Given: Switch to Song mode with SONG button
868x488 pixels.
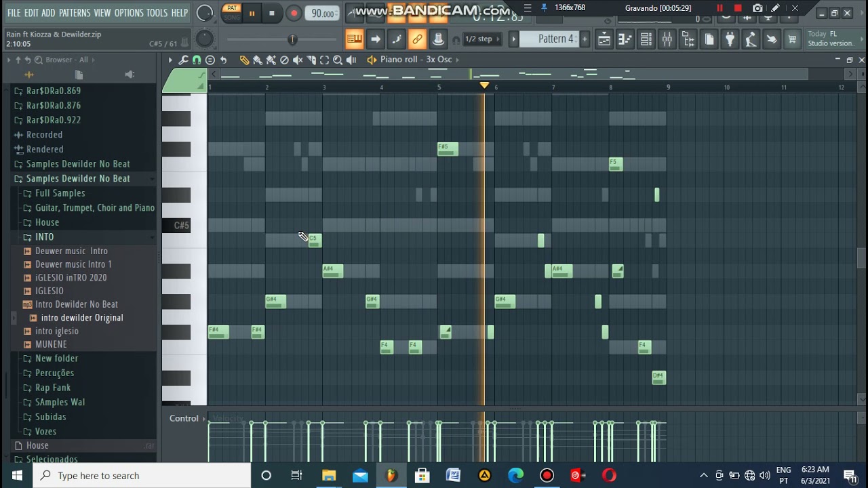Looking at the screenshot, I should coord(232,18).
